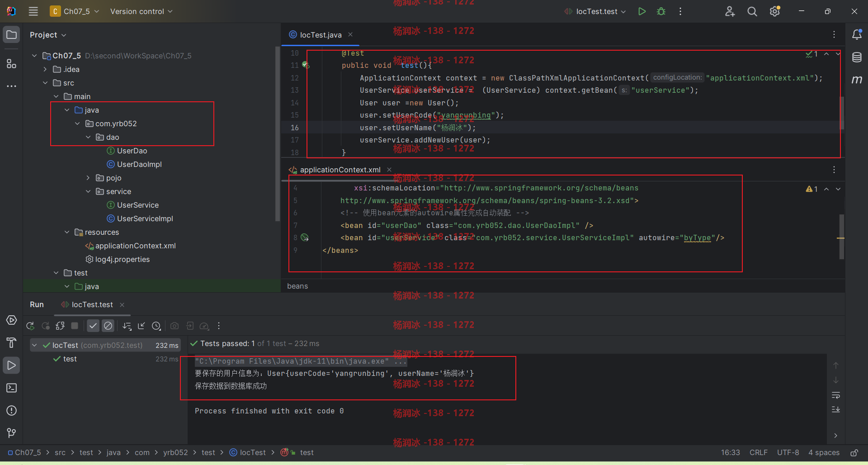Open the Maven tool window
The image size is (868, 465).
[857, 80]
